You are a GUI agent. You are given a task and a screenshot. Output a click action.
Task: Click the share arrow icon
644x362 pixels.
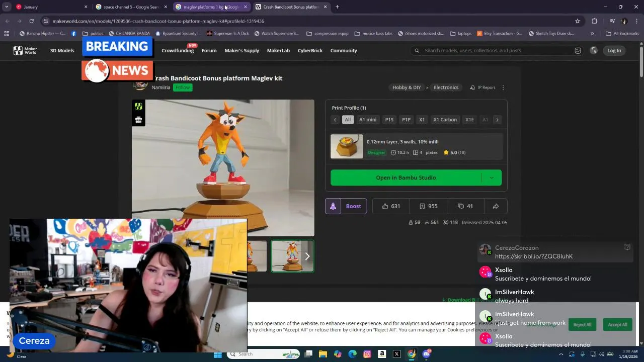(x=496, y=206)
